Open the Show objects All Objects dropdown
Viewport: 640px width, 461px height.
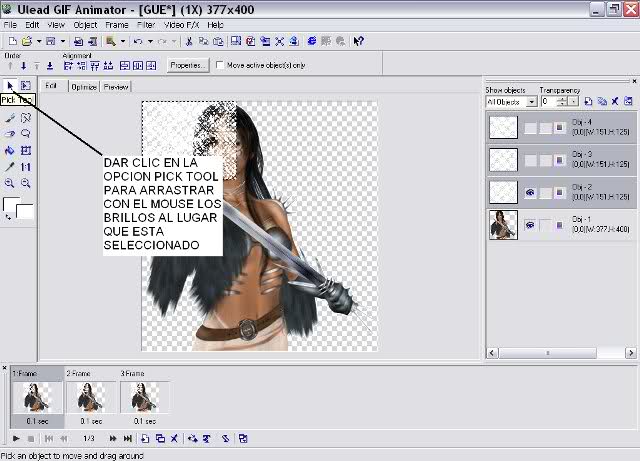(531, 102)
